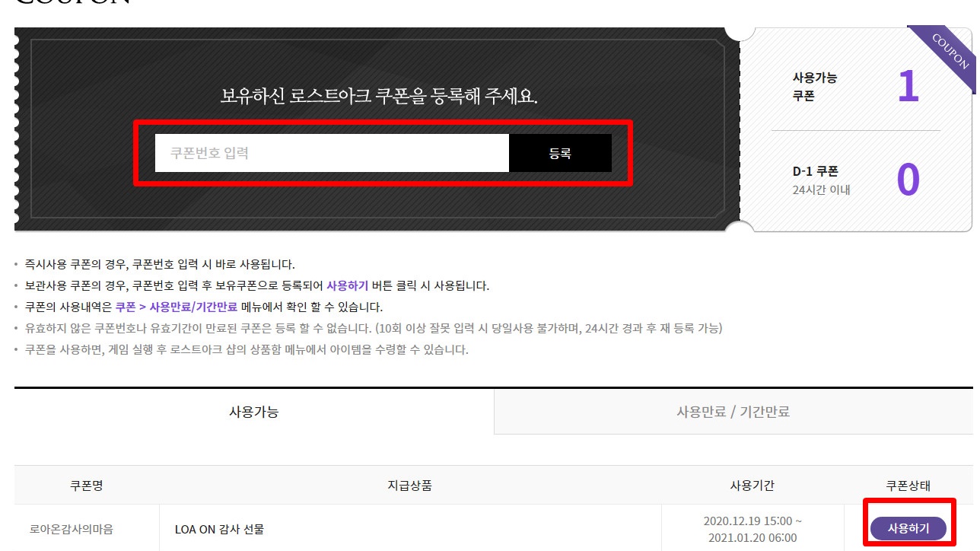Click the 사용가능 쿠폰 label
This screenshot has width=980, height=551.
[815, 87]
